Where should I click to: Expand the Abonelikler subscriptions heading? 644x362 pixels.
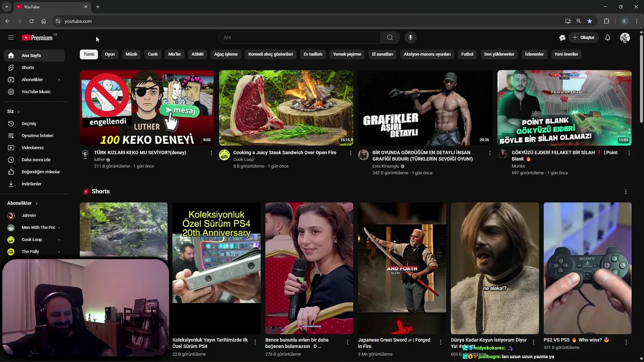click(x=23, y=203)
